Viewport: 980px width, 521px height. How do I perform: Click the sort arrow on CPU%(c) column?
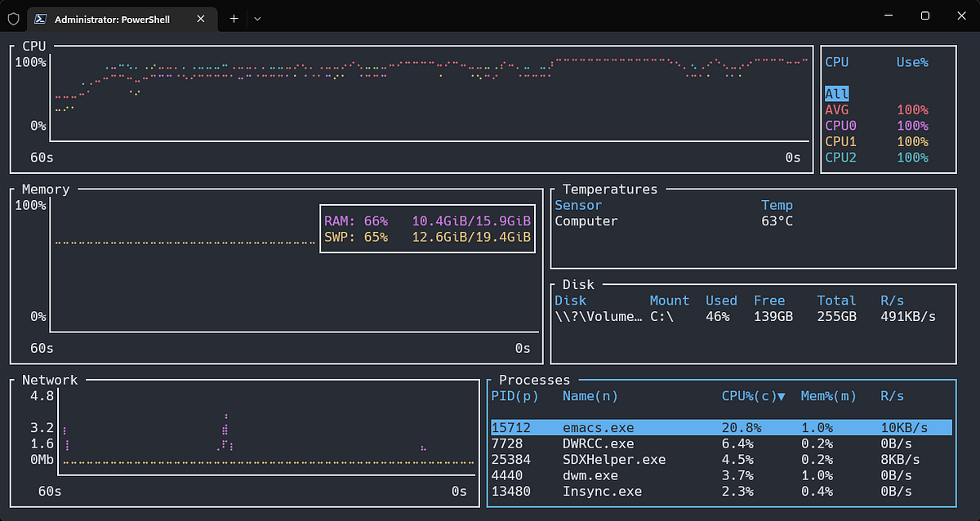pos(779,396)
